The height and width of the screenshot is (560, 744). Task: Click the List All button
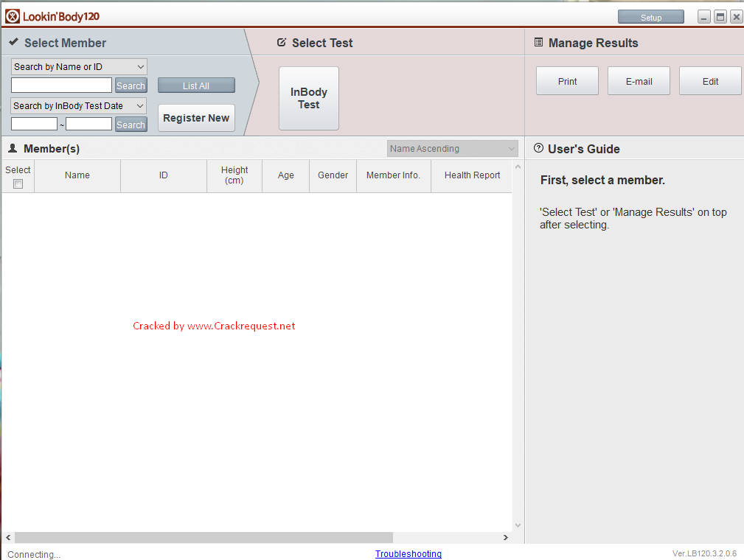point(196,85)
